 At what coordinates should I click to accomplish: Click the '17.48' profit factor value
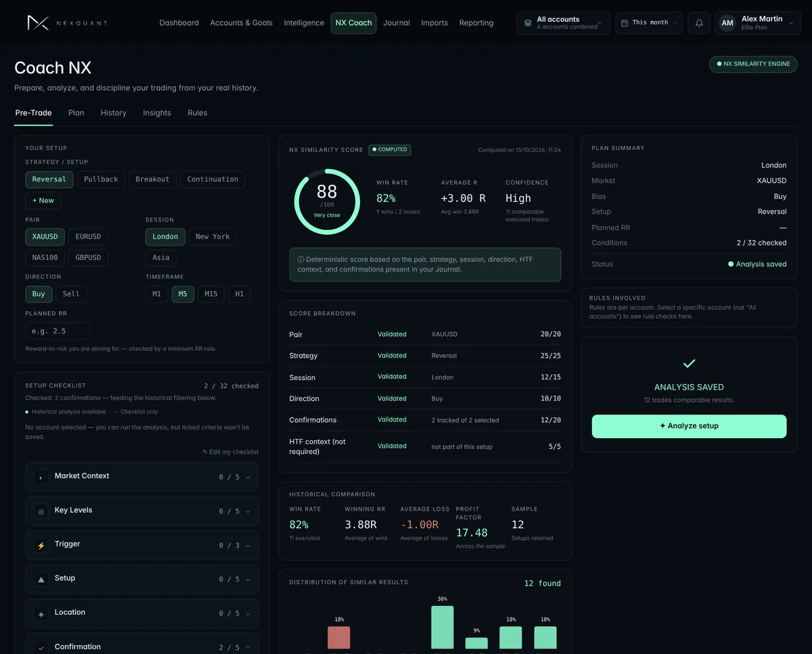click(x=472, y=533)
